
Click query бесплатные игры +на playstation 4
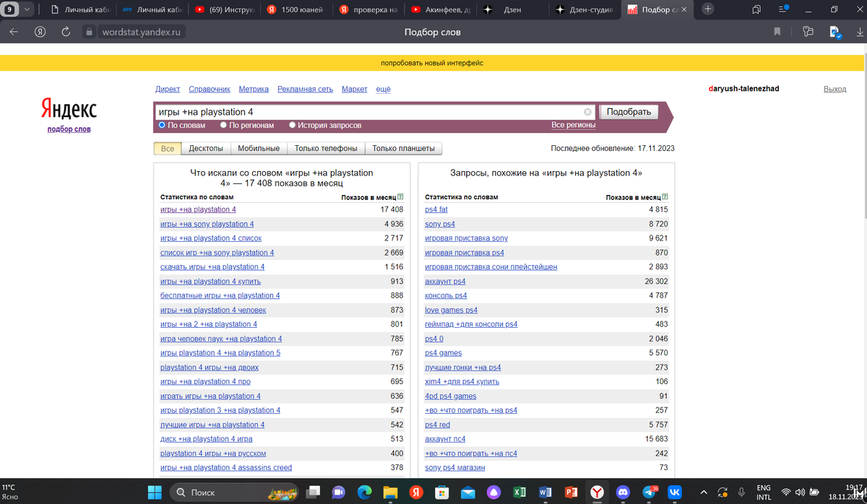click(x=220, y=295)
